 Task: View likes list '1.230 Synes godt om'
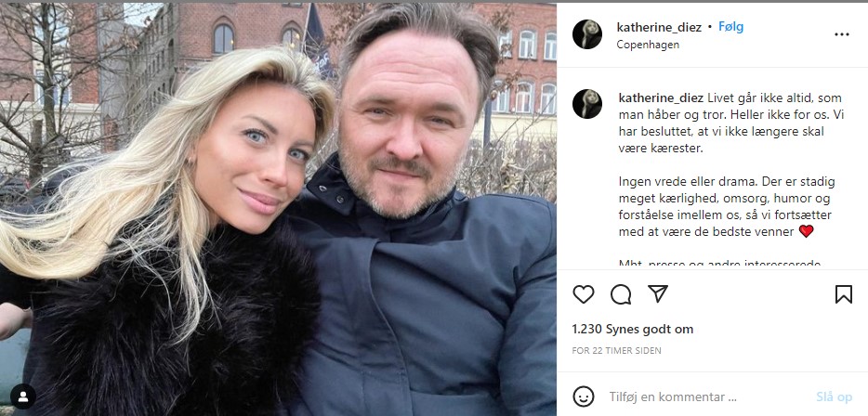(x=632, y=329)
